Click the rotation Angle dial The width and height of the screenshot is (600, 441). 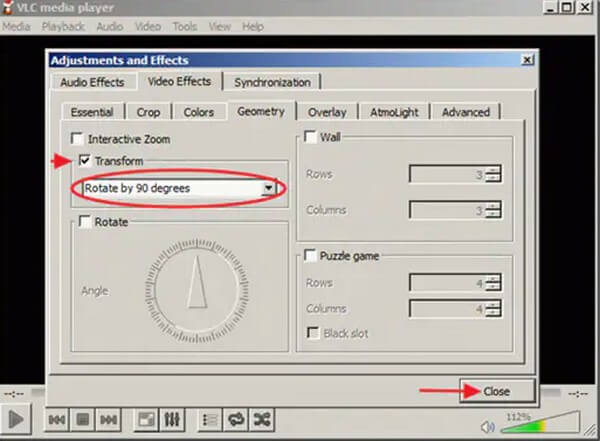click(x=197, y=291)
